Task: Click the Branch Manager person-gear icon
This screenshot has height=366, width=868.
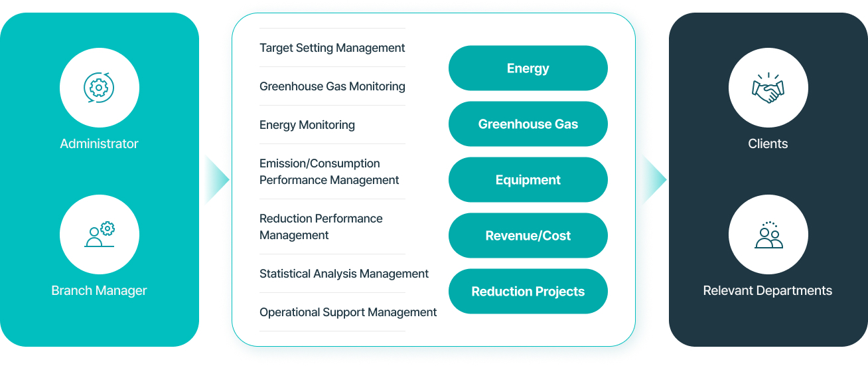Action: (99, 234)
